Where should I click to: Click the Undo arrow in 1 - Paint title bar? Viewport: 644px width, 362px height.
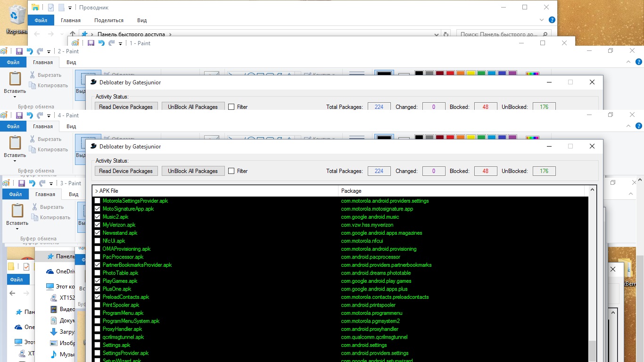coord(101,43)
